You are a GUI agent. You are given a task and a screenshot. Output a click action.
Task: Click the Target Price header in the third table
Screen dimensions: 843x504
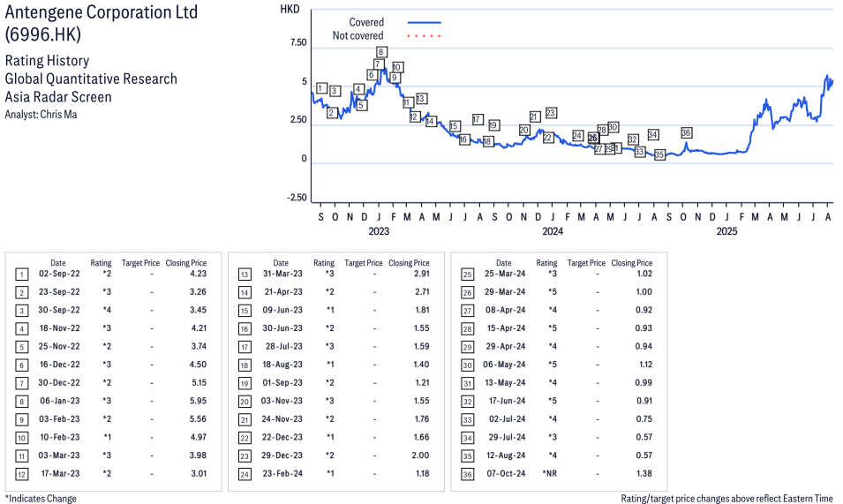[586, 263]
